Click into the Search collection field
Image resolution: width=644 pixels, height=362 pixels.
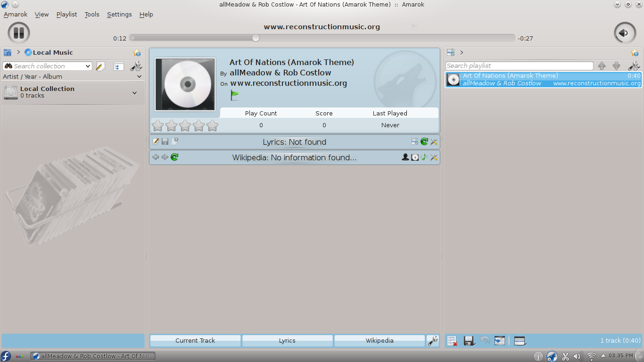[47, 66]
